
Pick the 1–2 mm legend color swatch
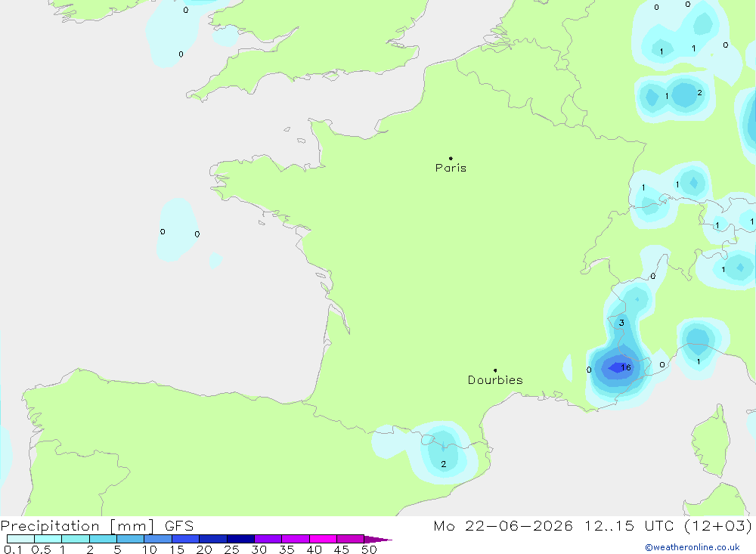click(76, 539)
